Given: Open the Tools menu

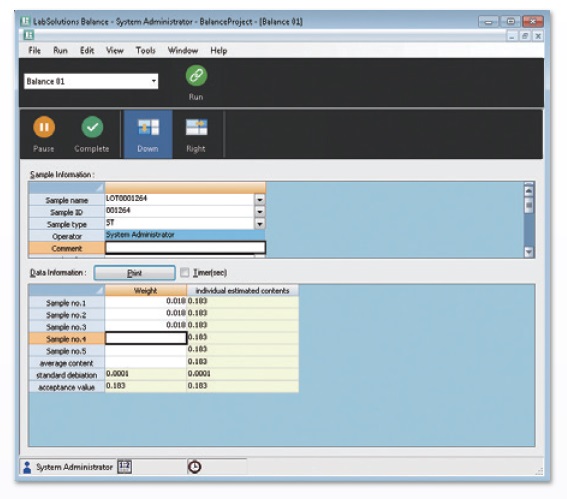Looking at the screenshot, I should click(146, 50).
